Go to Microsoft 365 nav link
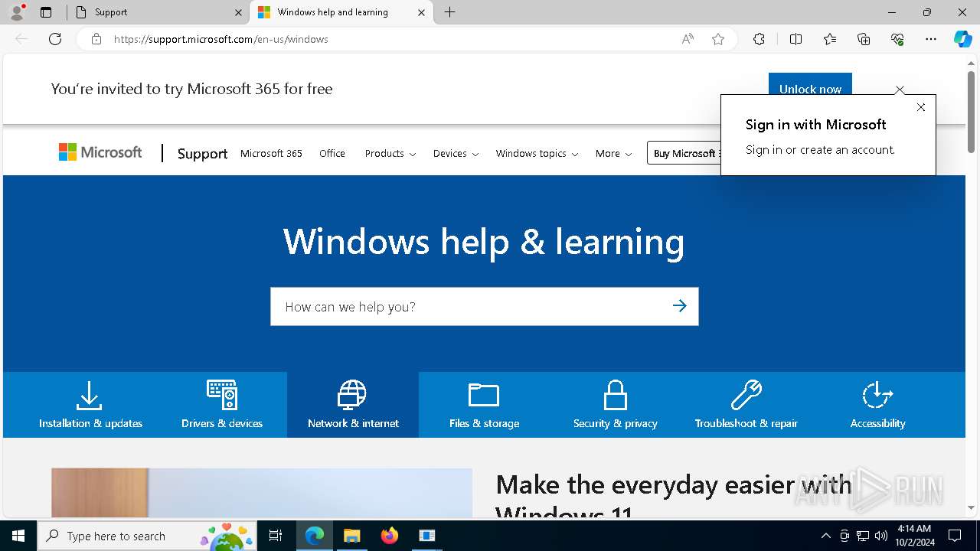The height and width of the screenshot is (551, 980). tap(271, 153)
